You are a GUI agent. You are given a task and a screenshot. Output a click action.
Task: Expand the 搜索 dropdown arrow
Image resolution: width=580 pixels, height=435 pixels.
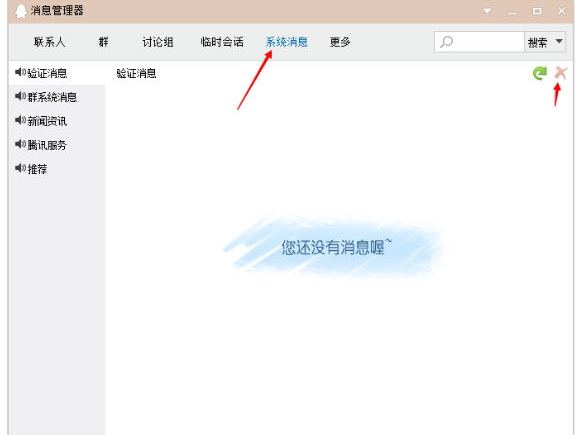click(x=559, y=41)
